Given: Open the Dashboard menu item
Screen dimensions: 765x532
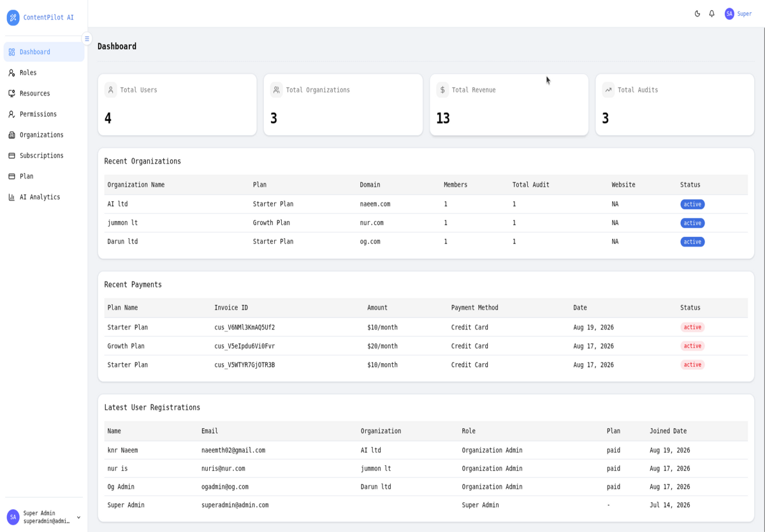Looking at the screenshot, I should coord(44,52).
